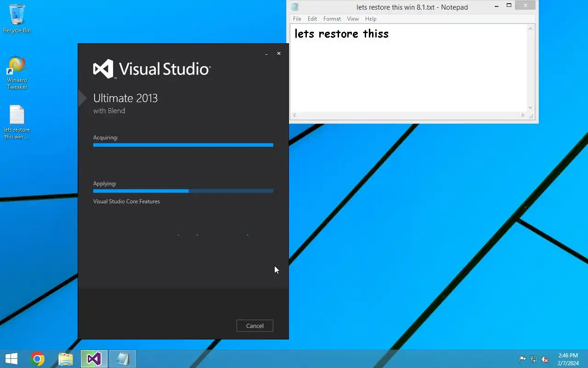Switch to the Notepad taskbar button
This screenshot has height=368, width=588.
(123, 359)
